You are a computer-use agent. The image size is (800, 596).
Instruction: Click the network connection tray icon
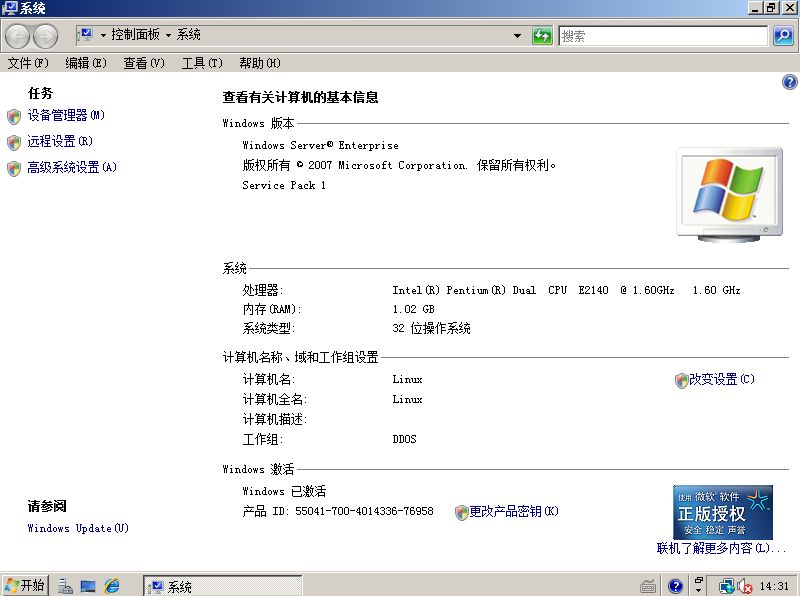(727, 586)
